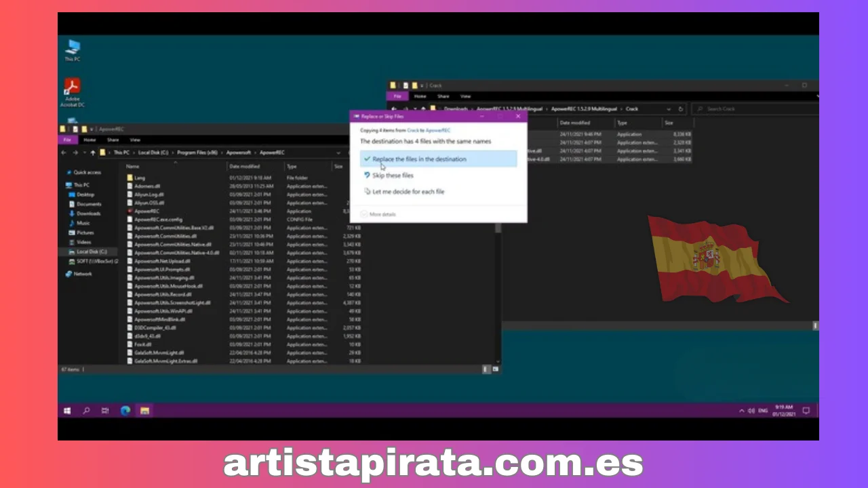Image resolution: width=868 pixels, height=488 pixels.
Task: Open Home tab in Crack window
Action: pos(420,96)
